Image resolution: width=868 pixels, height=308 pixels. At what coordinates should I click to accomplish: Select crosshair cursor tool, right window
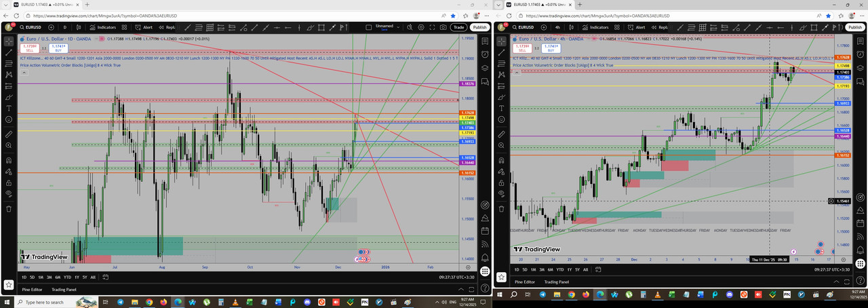(502, 41)
